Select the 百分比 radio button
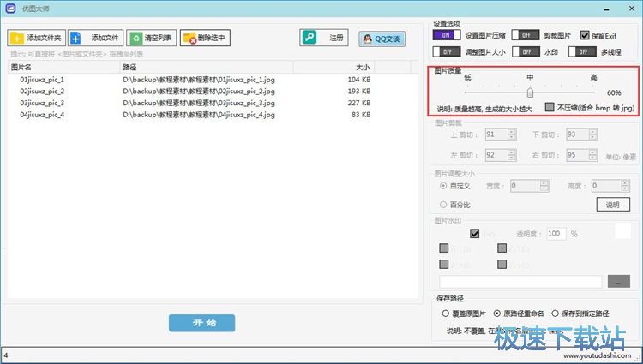 (x=443, y=205)
